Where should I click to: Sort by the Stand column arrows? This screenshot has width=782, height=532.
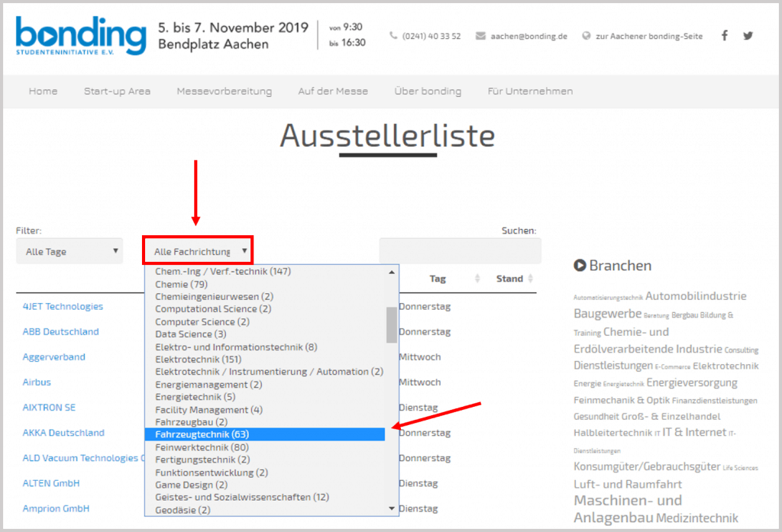point(530,279)
